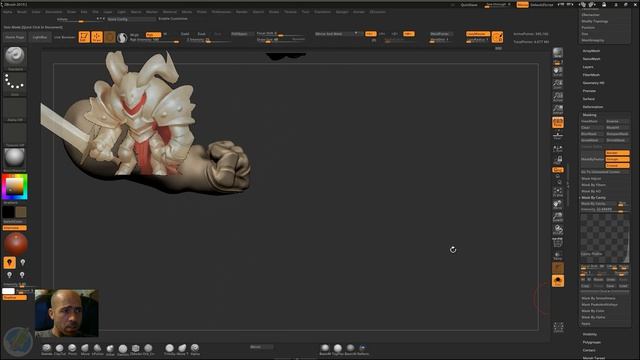Expand the NanoMesh subpalette
The image size is (640, 360).
point(591,59)
